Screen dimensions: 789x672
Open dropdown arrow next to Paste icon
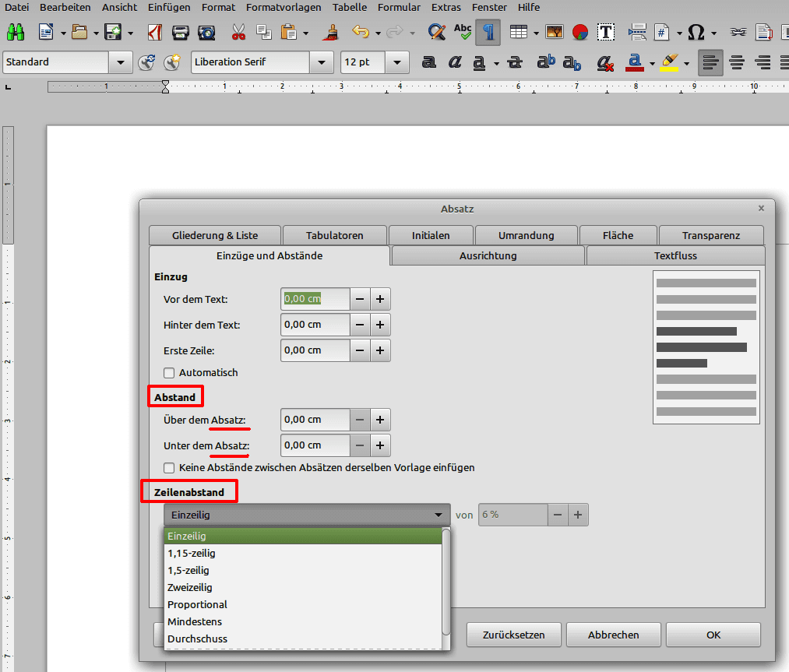pos(305,33)
